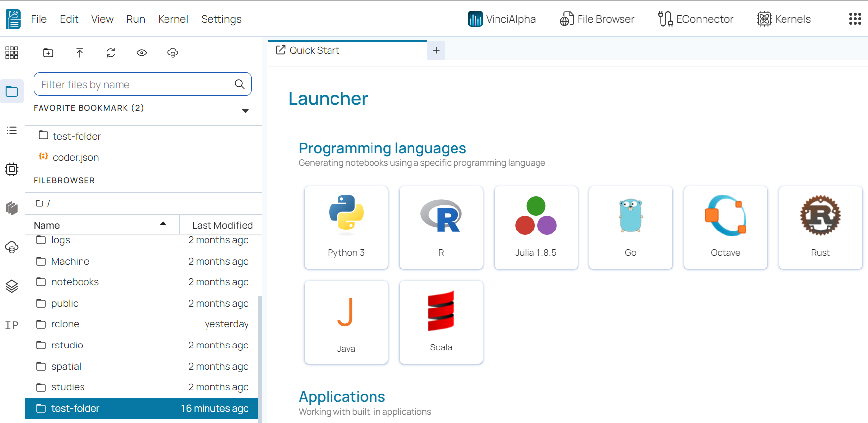Open the Edit menu
868x423 pixels.
coord(69,19)
